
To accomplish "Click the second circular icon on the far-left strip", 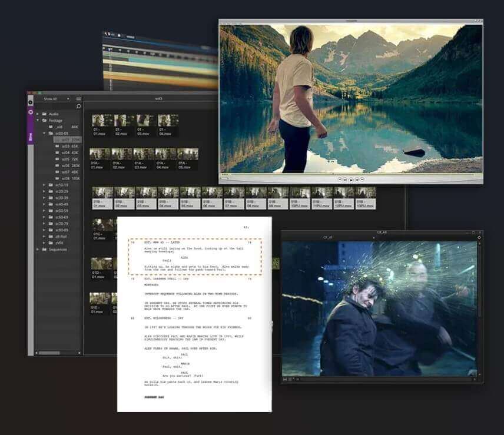I will click(30, 112).
